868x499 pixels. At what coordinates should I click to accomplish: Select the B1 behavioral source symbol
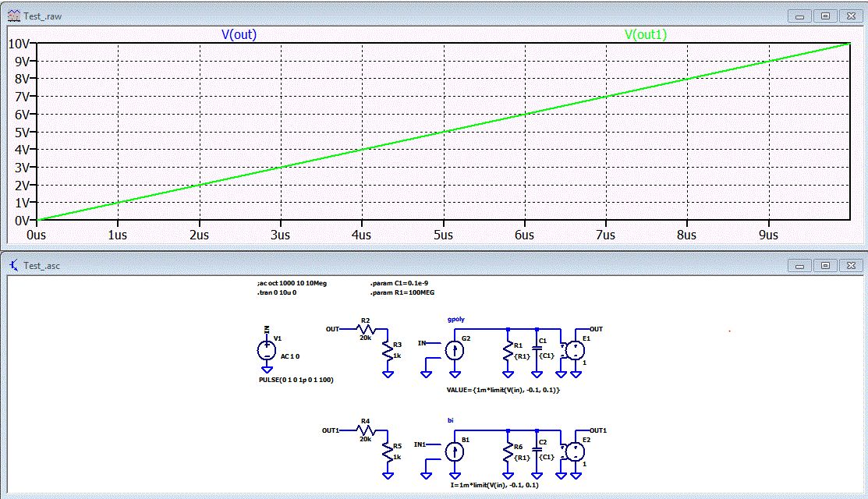tap(454, 452)
